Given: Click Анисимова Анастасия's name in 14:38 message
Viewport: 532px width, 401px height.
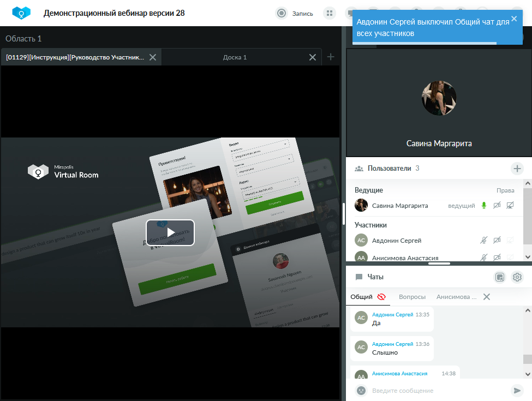Looking at the screenshot, I should [399, 374].
